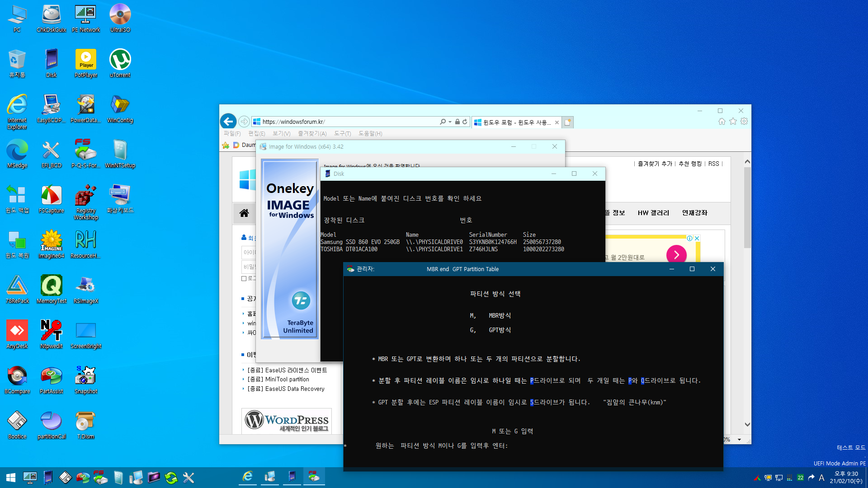This screenshot has width=868, height=488.
Task: Open the Daum favorites bar link
Action: click(244, 145)
